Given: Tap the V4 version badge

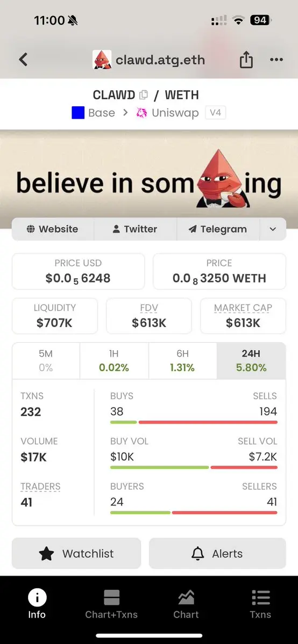Looking at the screenshot, I should coord(216,113).
